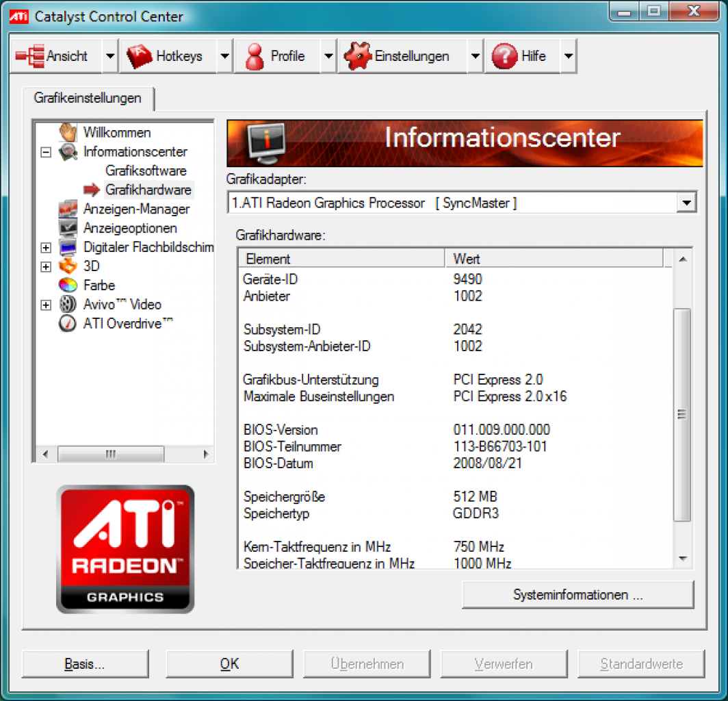Open the Hilfe dropdown arrow
The height and width of the screenshot is (701, 728).
click(x=569, y=56)
